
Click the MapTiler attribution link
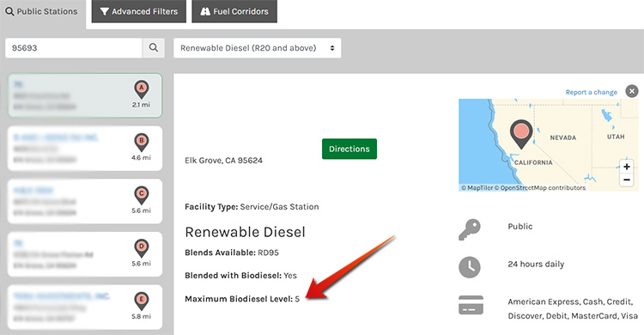(x=477, y=188)
